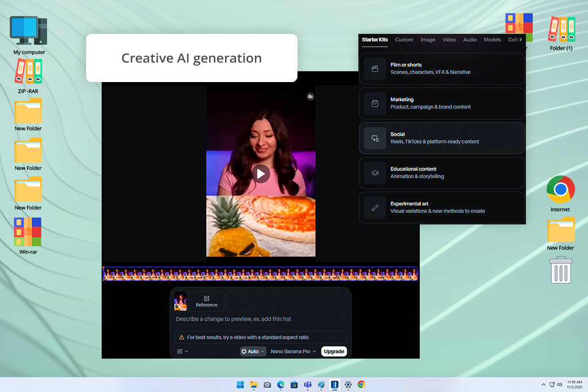
Task: Open the Folder (1) binder icon
Action: 561,33
